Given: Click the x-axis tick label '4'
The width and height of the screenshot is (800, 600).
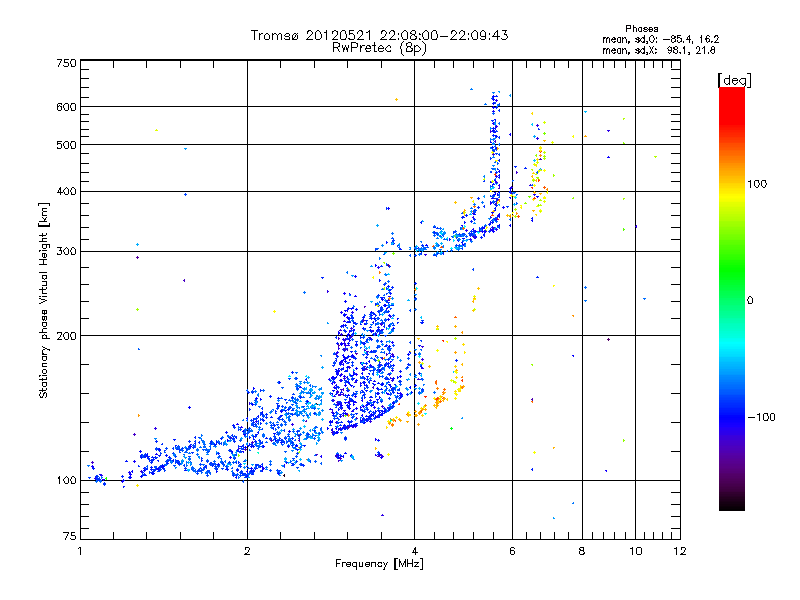Looking at the screenshot, I should point(414,551).
